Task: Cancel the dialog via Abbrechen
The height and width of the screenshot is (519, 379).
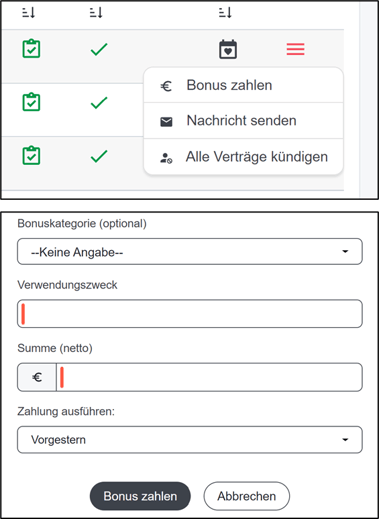Action: (x=247, y=496)
